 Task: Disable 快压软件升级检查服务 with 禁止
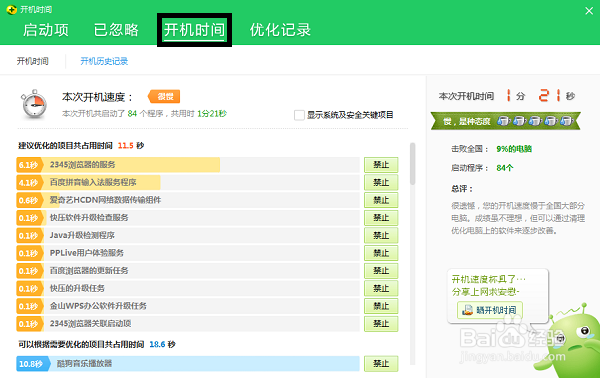pos(381,218)
